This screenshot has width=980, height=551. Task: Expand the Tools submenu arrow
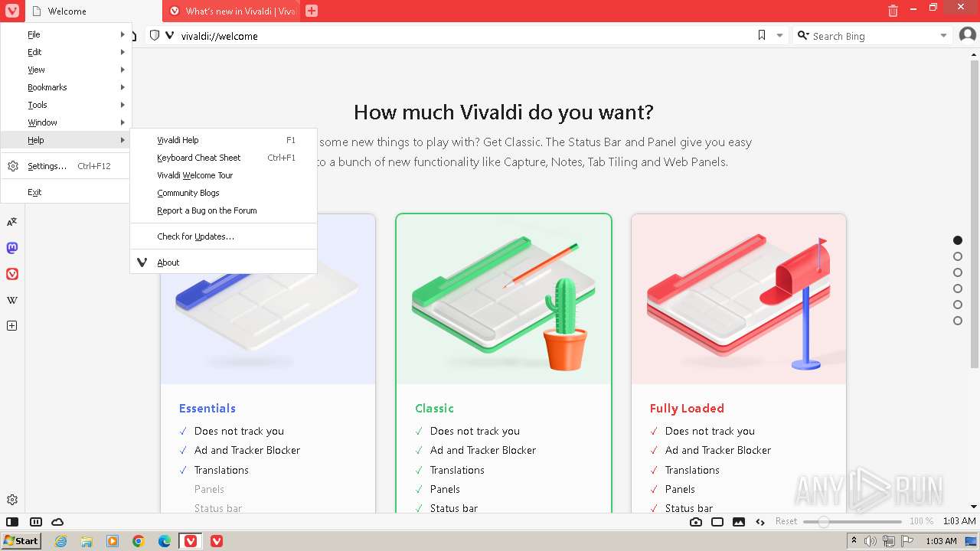click(122, 105)
